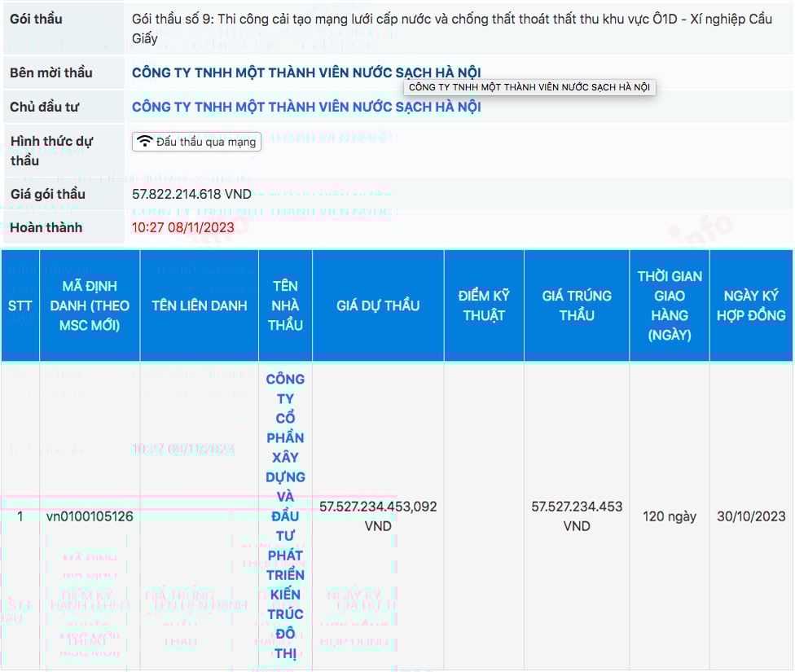
Task: Open the Bên mời thầu company link
Action: (306, 72)
